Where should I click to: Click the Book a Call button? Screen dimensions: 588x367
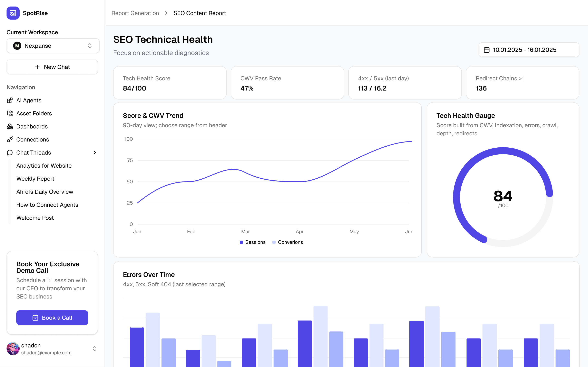[x=52, y=318]
